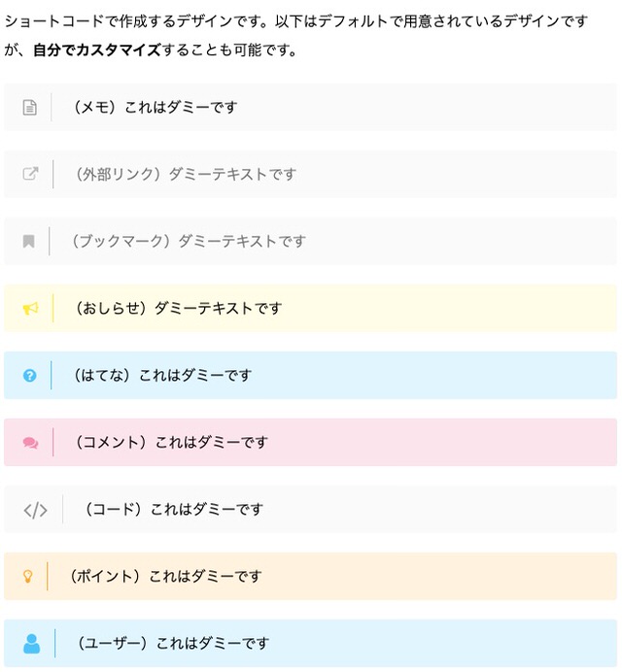Click the bold 自分でカスタマイズ text

click(97, 50)
